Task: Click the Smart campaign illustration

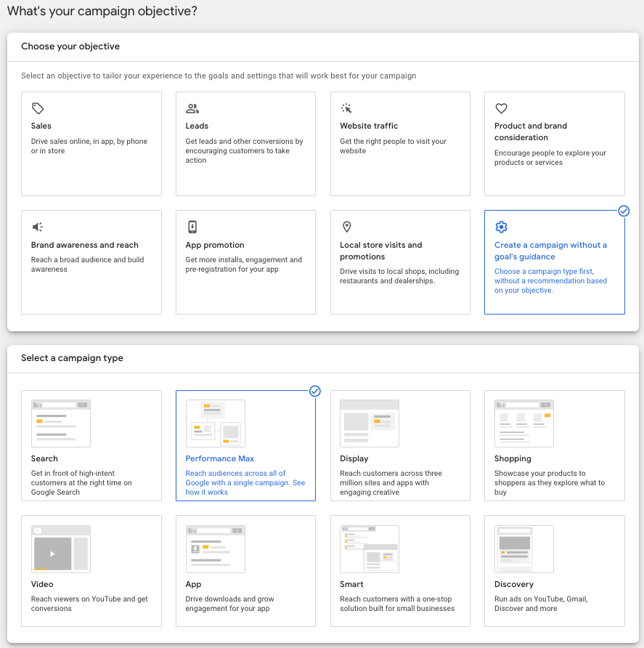Action: click(x=370, y=548)
